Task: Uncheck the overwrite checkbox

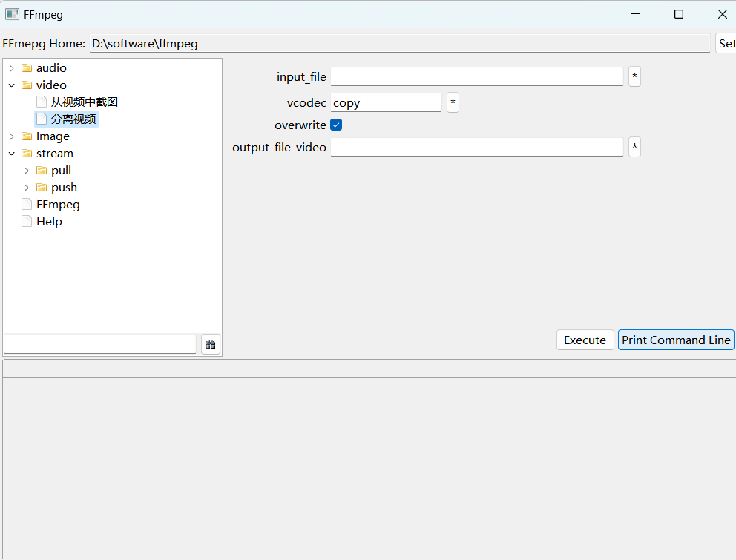Action: pyautogui.click(x=336, y=125)
